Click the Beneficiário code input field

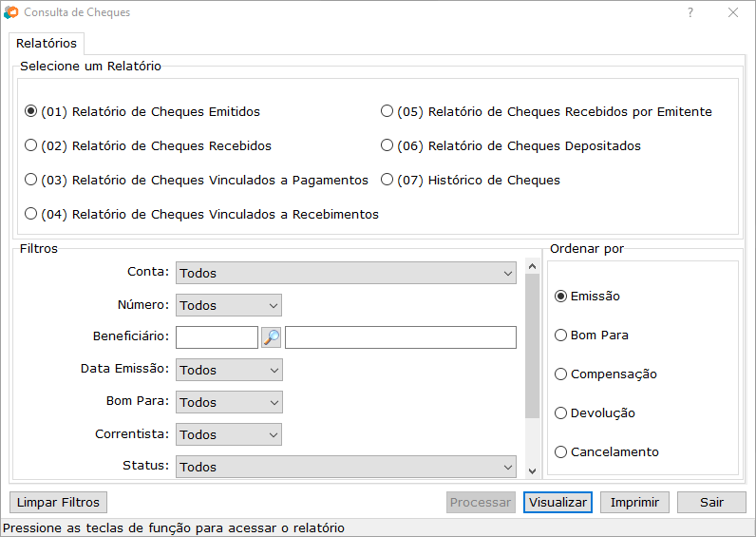[217, 337]
